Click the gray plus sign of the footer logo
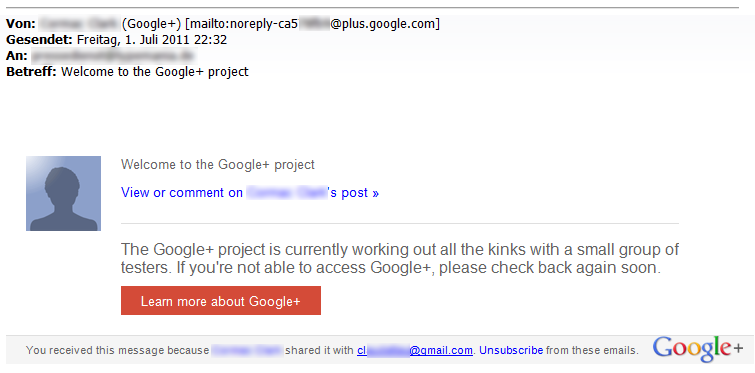Image resolution: width=755 pixels, height=373 pixels. click(738, 347)
